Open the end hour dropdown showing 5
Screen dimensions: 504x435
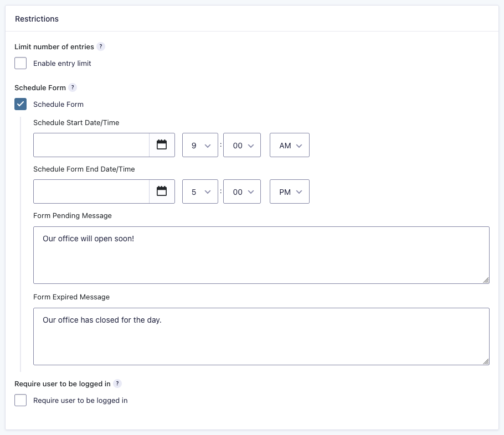pos(200,191)
